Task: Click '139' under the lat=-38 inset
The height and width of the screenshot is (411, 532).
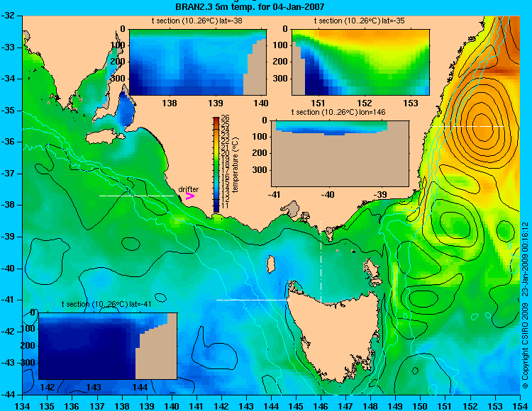Action: pos(215,103)
